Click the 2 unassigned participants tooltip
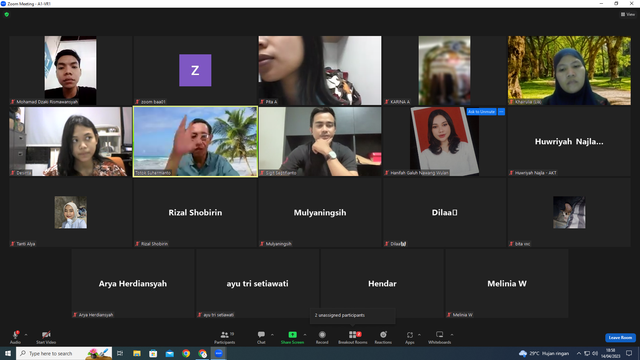 tap(353, 315)
